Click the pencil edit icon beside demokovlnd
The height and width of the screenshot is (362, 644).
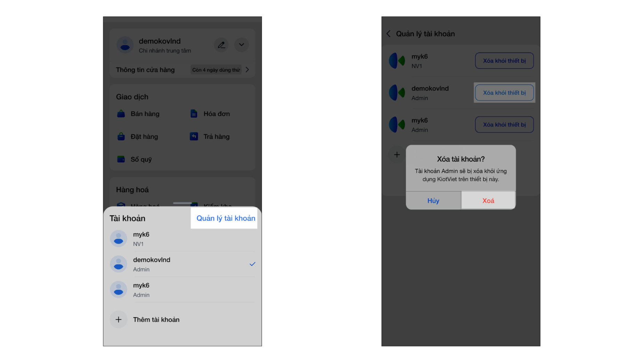pos(221,45)
